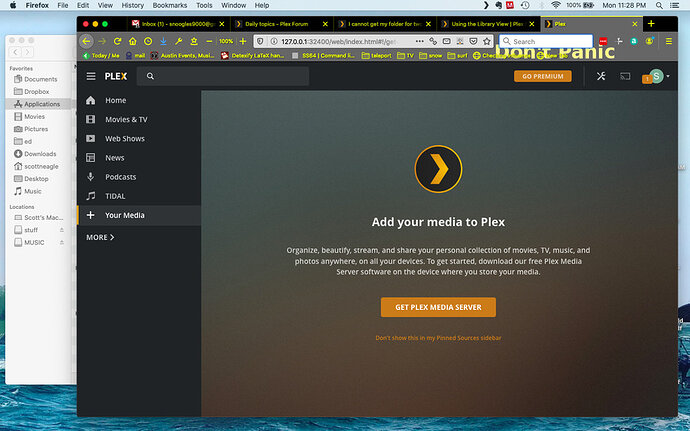Expand MORE in Plex sidebar

click(x=100, y=237)
